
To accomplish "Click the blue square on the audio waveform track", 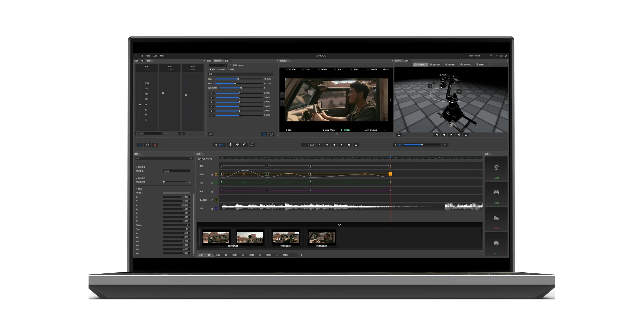I will [216, 209].
